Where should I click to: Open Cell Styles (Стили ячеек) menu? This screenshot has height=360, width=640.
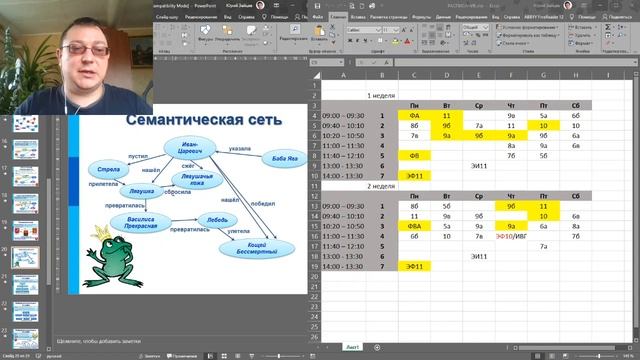pyautogui.click(x=513, y=43)
